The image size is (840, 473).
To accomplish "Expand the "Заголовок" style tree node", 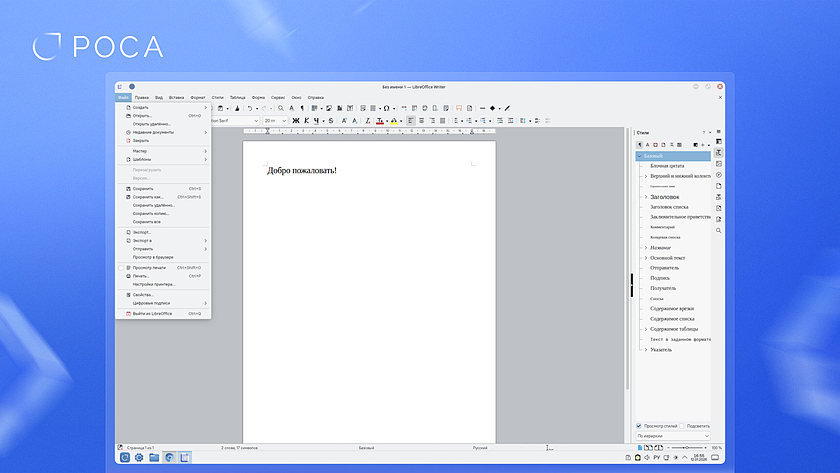I will point(645,197).
